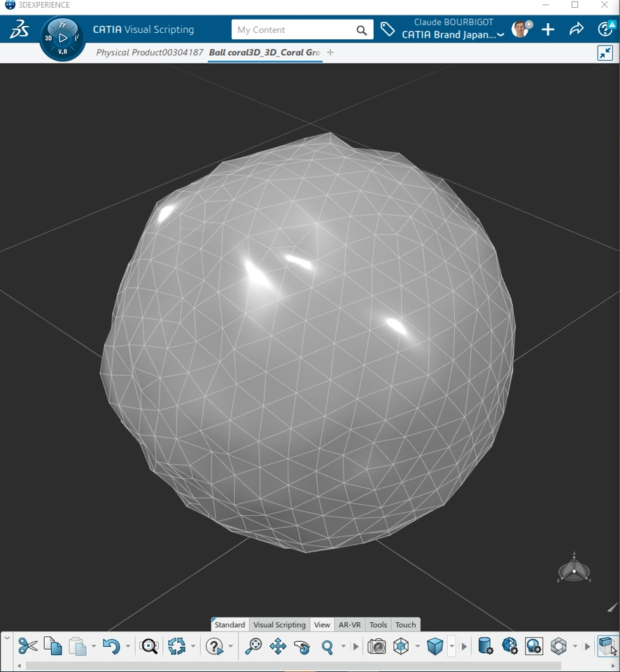This screenshot has height=672, width=620.
Task: Switch to Physical Product00304187 tab
Action: click(150, 52)
